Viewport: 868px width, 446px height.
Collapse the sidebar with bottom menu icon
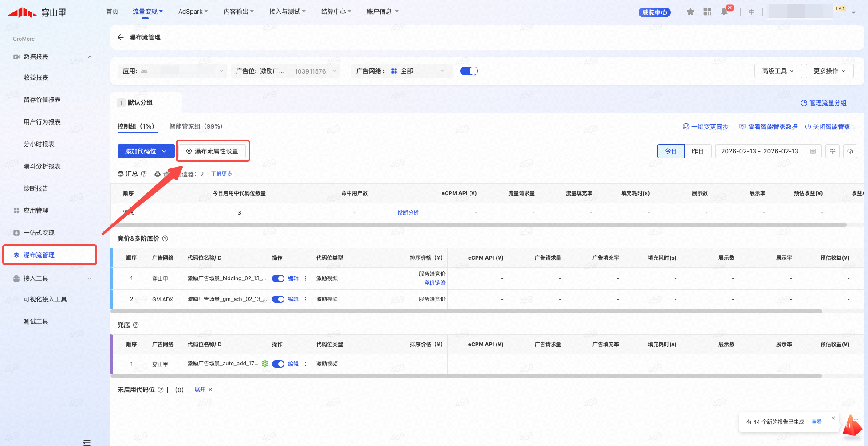(x=87, y=442)
